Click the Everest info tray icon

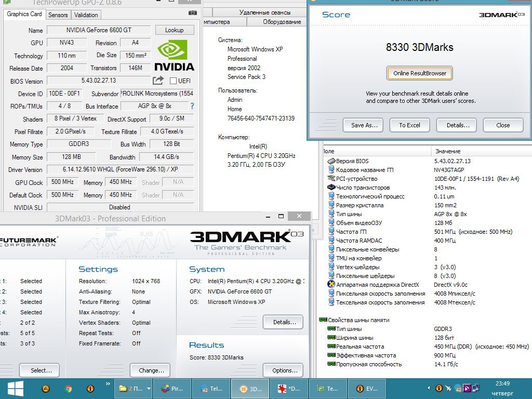438,388
